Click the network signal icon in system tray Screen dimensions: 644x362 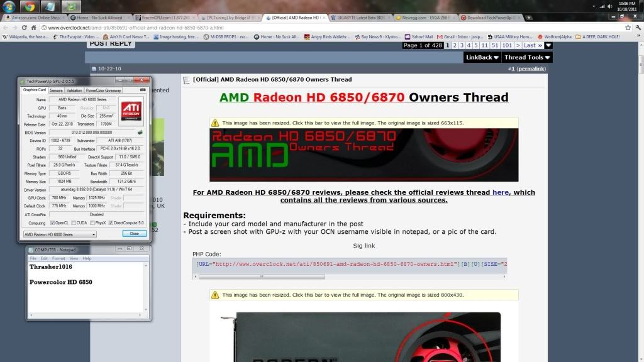click(602, 6)
